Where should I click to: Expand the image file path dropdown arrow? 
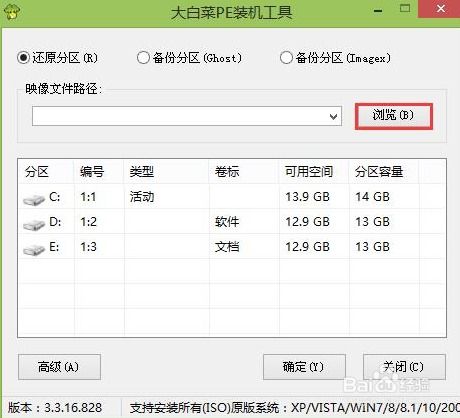pyautogui.click(x=333, y=117)
